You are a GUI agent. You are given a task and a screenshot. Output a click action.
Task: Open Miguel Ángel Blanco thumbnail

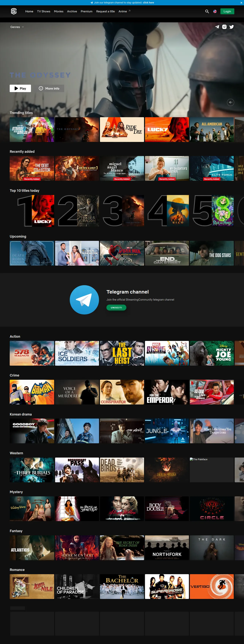[122, 169]
